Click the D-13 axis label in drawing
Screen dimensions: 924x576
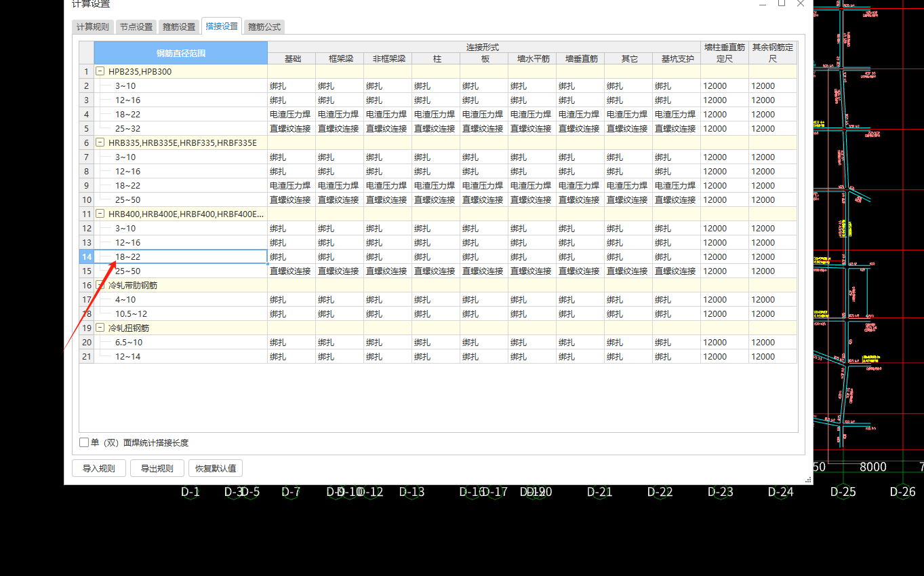pos(411,492)
